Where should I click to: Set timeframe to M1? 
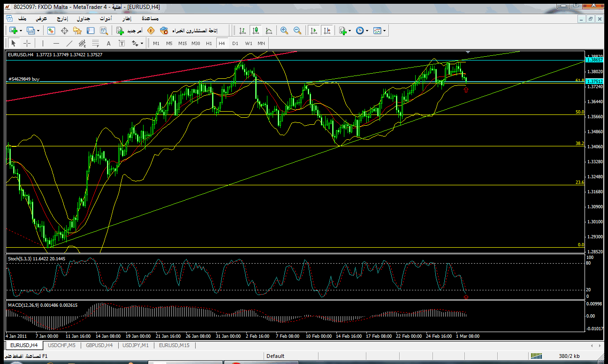(x=156, y=43)
